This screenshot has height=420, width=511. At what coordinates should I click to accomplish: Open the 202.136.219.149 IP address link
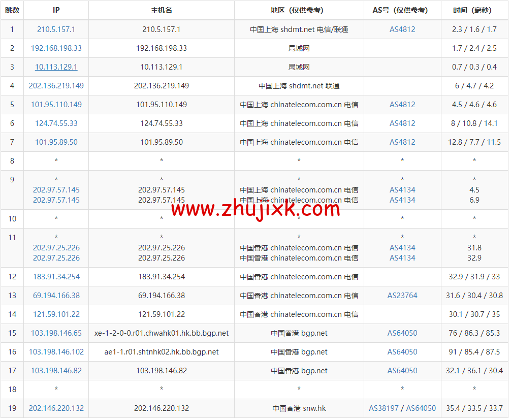click(56, 86)
